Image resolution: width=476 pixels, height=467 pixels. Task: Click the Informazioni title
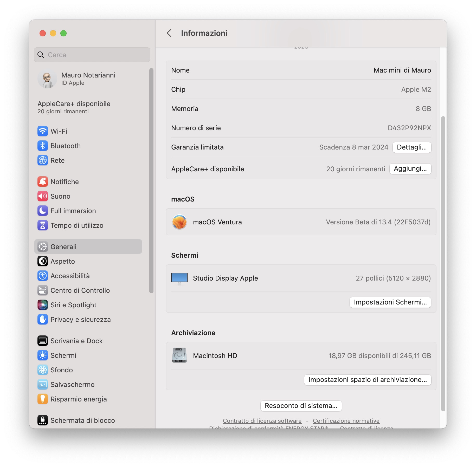pos(204,33)
